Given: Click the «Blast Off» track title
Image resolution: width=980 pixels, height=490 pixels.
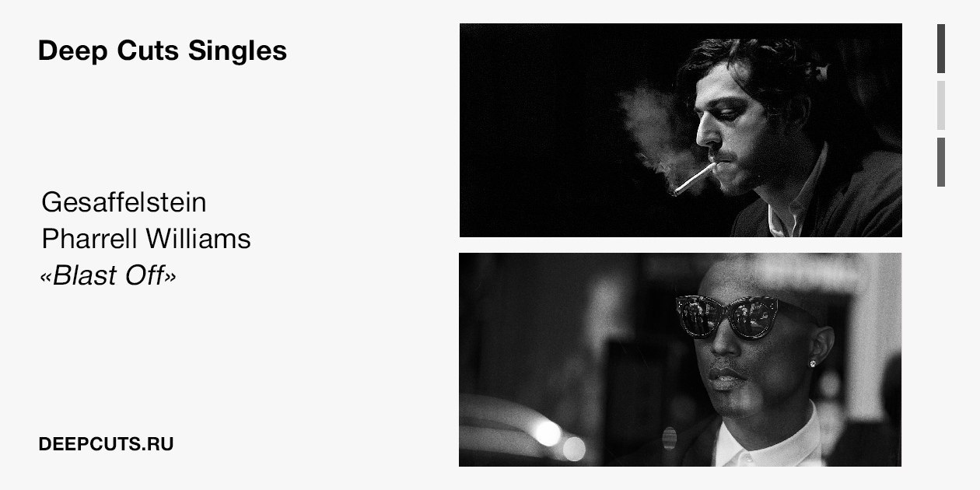Looking at the screenshot, I should (x=107, y=275).
